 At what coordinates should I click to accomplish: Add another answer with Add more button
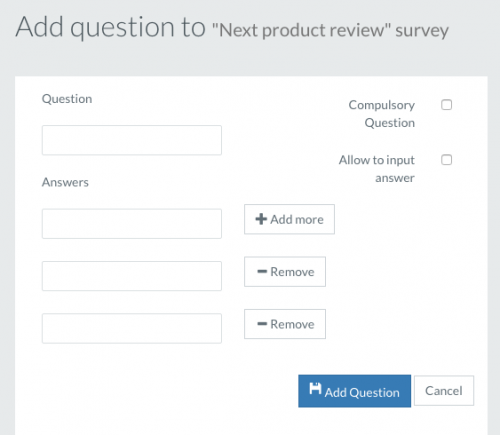[289, 219]
